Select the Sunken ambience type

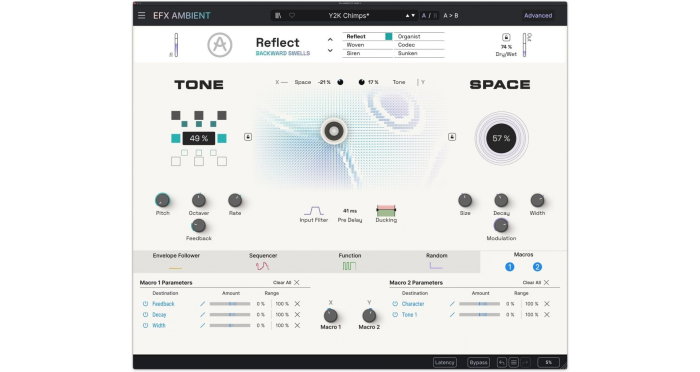pos(408,53)
